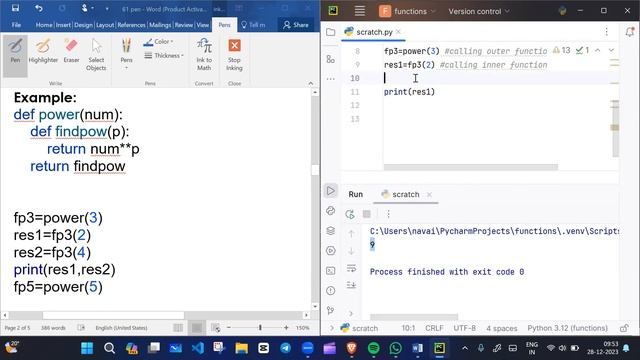Click the Word zoom slider handle
The width and height of the screenshot is (640, 360).
[x=260, y=328]
